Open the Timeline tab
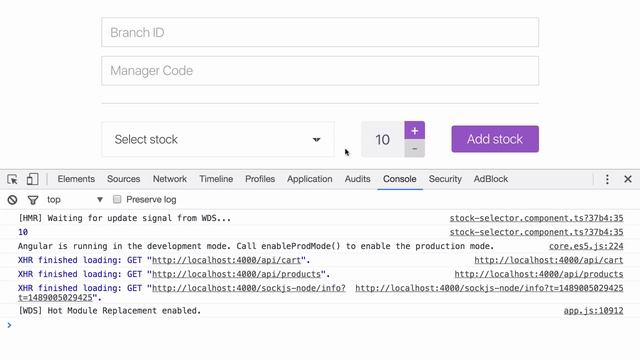Viewport: 640px width, 360px height. (216, 179)
